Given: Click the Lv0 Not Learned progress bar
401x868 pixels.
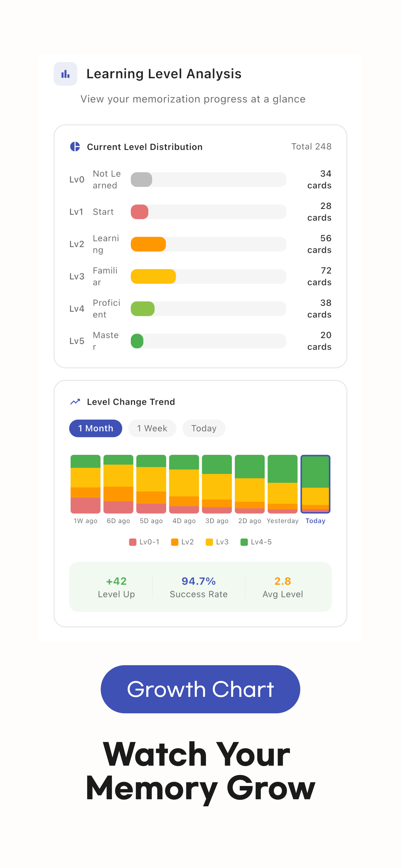Looking at the screenshot, I should click(209, 180).
